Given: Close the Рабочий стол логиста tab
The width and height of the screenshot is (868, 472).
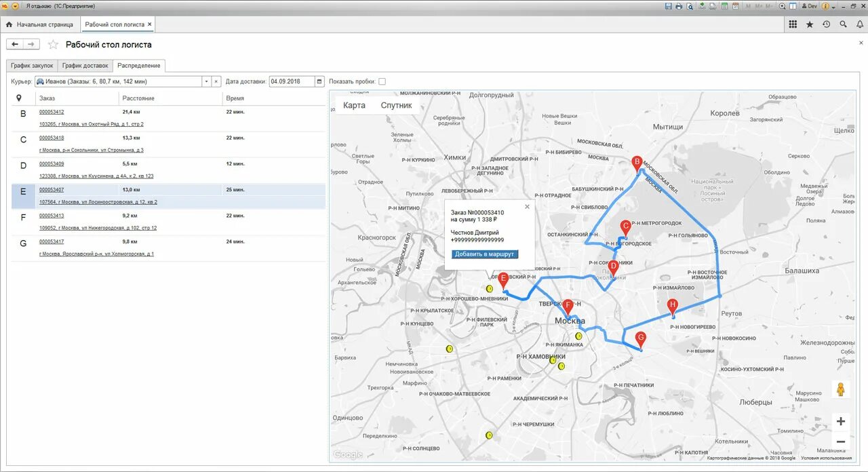Looking at the screenshot, I should tap(150, 24).
